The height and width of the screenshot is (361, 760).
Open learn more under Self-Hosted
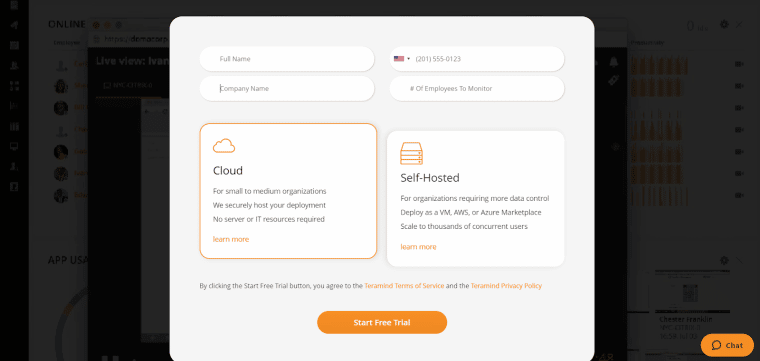[x=418, y=247]
